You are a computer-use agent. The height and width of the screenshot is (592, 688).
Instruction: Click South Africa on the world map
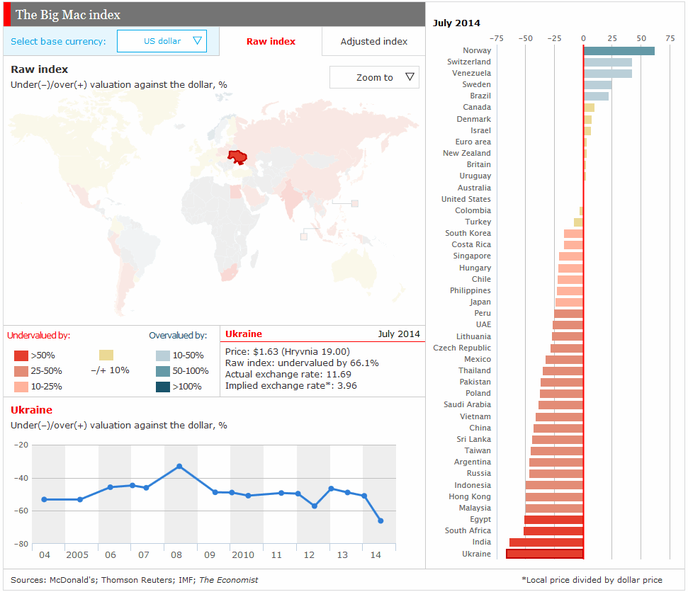click(229, 273)
